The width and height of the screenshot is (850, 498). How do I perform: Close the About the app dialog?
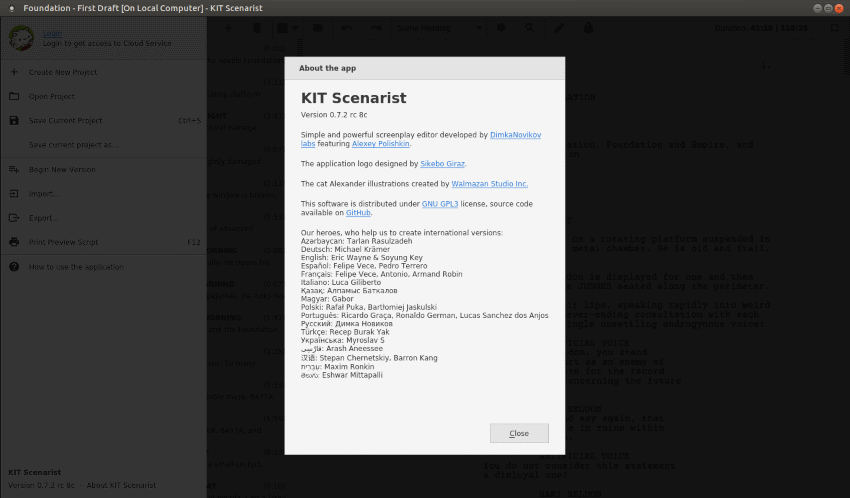(519, 433)
